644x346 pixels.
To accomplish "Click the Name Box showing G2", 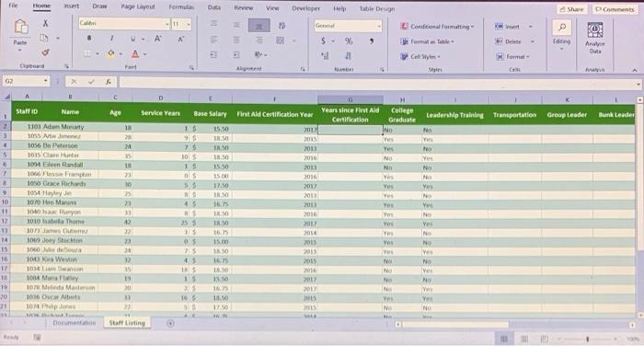I will 26,81.
